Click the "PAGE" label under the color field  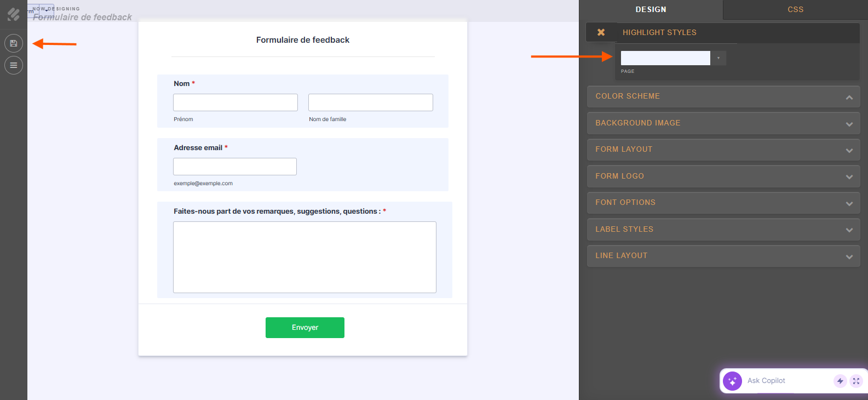pos(628,71)
